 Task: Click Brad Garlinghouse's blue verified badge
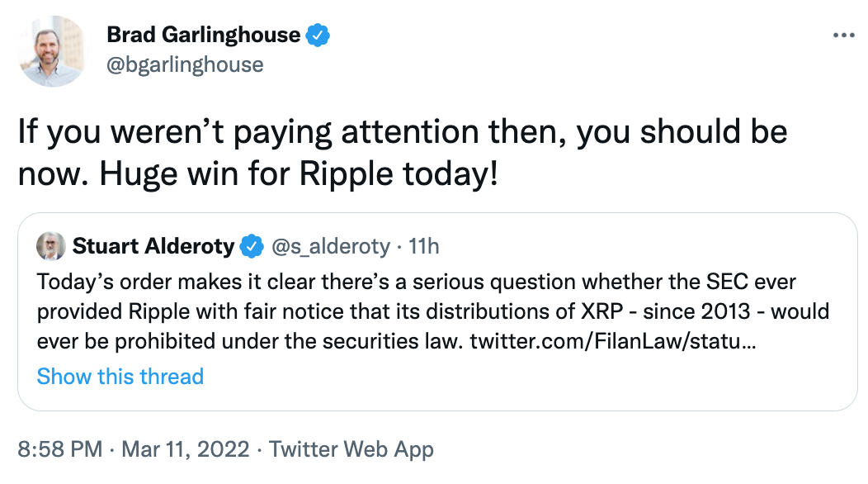318,36
